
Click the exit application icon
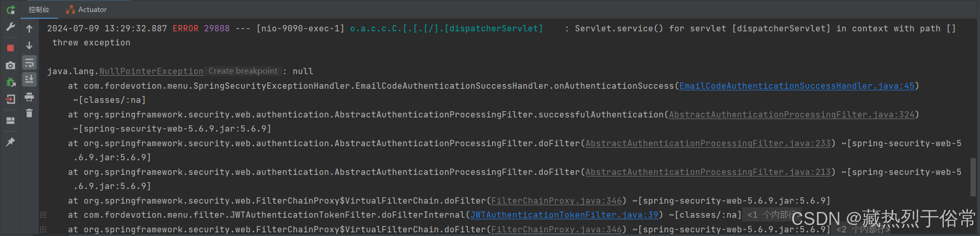point(10,99)
